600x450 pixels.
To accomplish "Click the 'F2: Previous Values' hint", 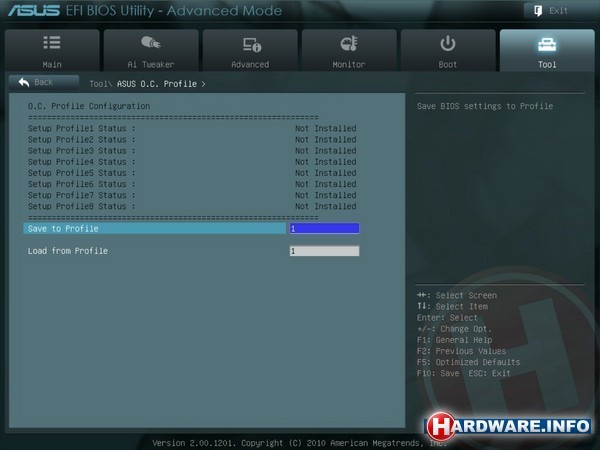I will (461, 351).
